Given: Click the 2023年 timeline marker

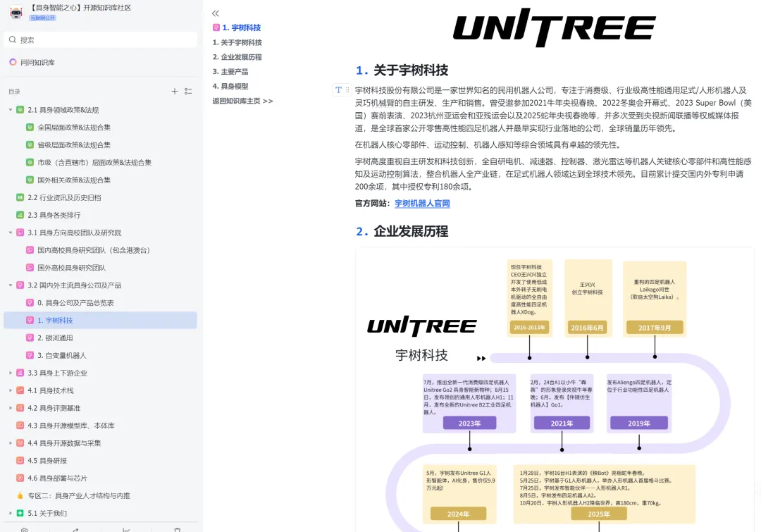Looking at the screenshot, I should 469,423.
